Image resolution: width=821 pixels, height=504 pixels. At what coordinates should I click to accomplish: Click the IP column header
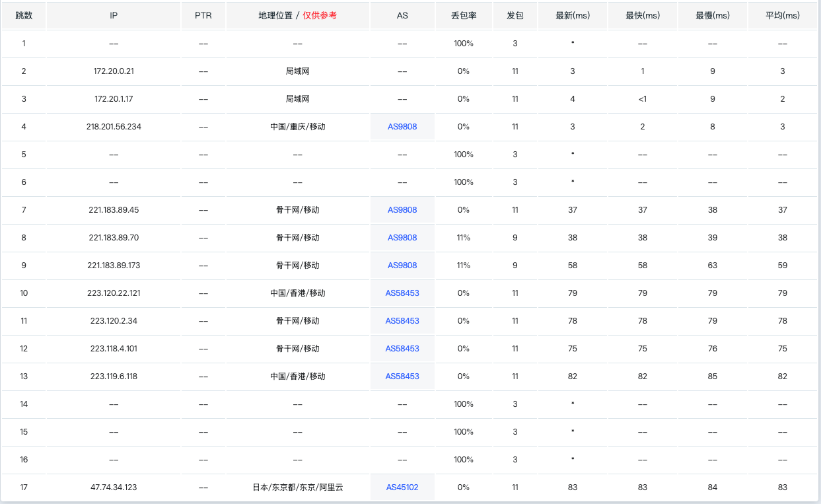(x=114, y=15)
